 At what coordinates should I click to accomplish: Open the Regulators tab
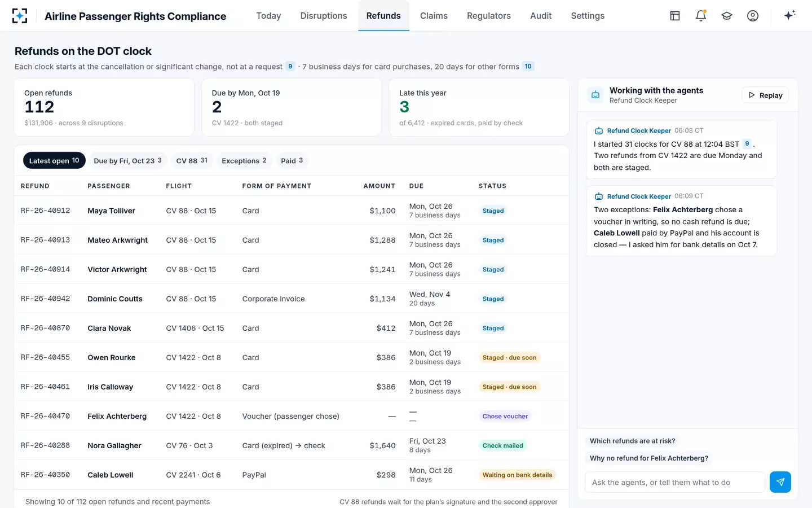(489, 16)
